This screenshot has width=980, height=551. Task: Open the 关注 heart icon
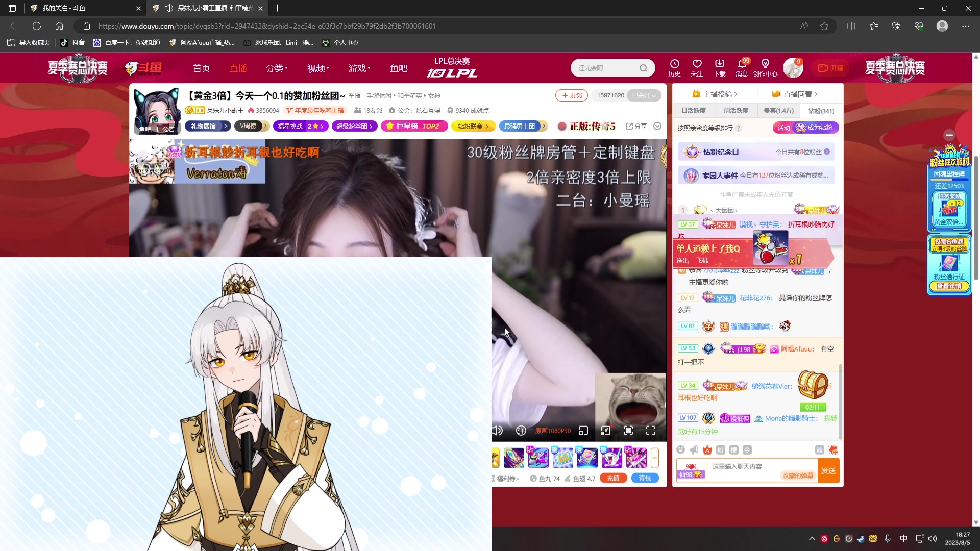[x=697, y=67]
